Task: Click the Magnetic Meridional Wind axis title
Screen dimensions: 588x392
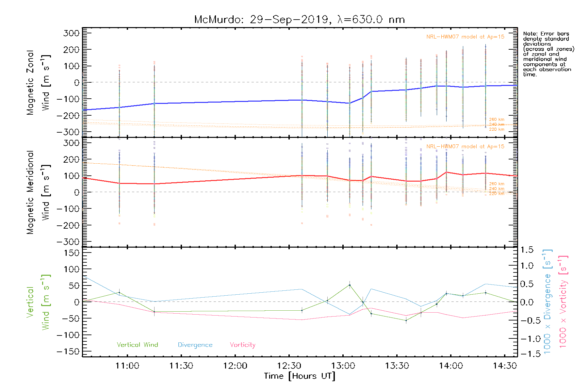Action: [38, 192]
